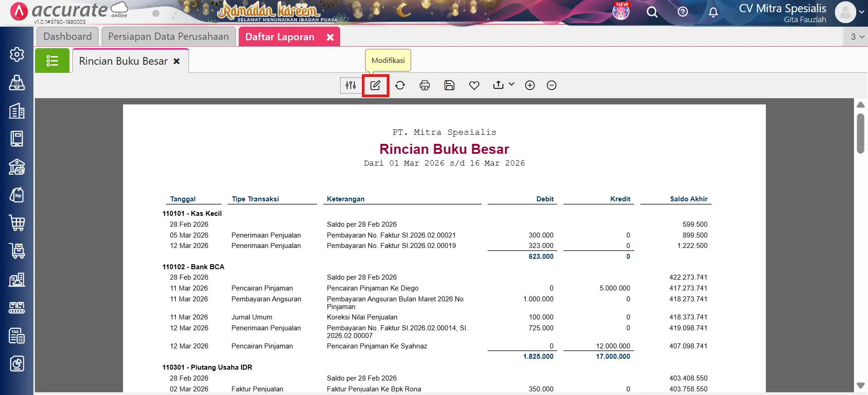The height and width of the screenshot is (395, 868).
Task: Open the export share icon
Action: pos(498,85)
